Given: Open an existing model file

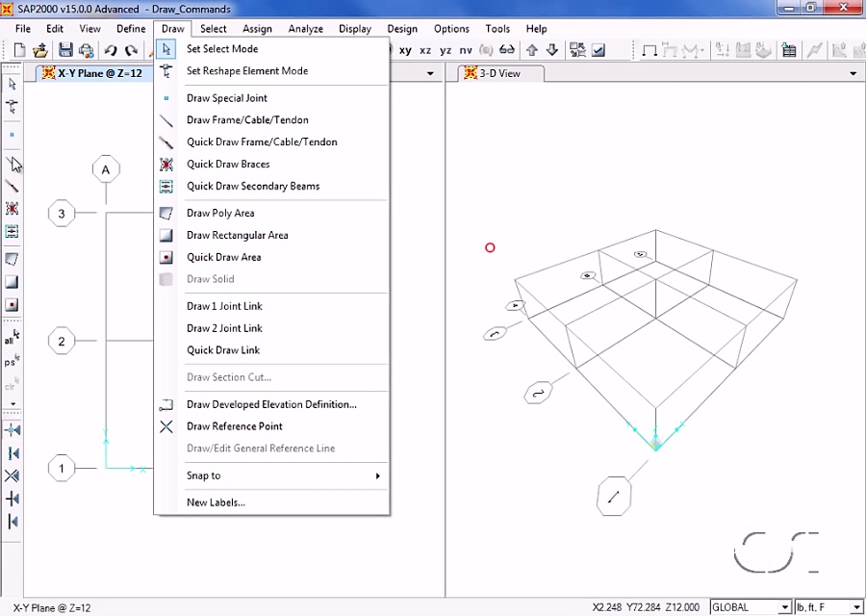Looking at the screenshot, I should coord(41,50).
